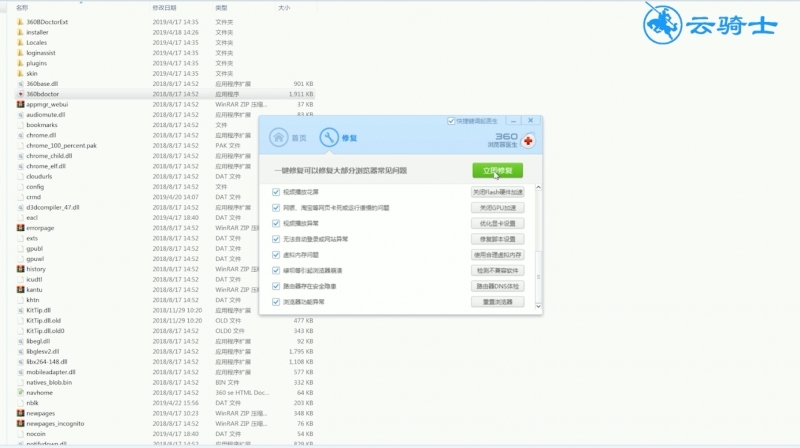The height and width of the screenshot is (448, 800).
Task: Click the 关闭GPU加速 button
Action: click(x=497, y=208)
